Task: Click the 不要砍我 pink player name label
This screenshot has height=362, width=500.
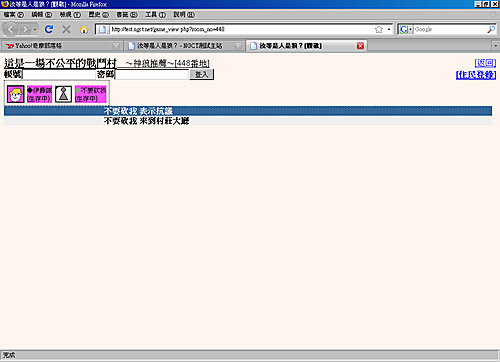Action: point(90,94)
